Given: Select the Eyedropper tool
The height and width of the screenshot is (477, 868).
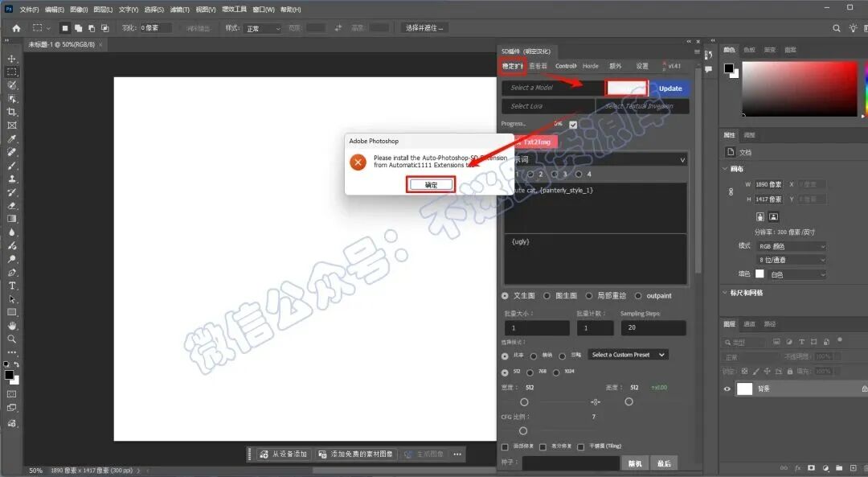Looking at the screenshot, I should click(11, 138).
